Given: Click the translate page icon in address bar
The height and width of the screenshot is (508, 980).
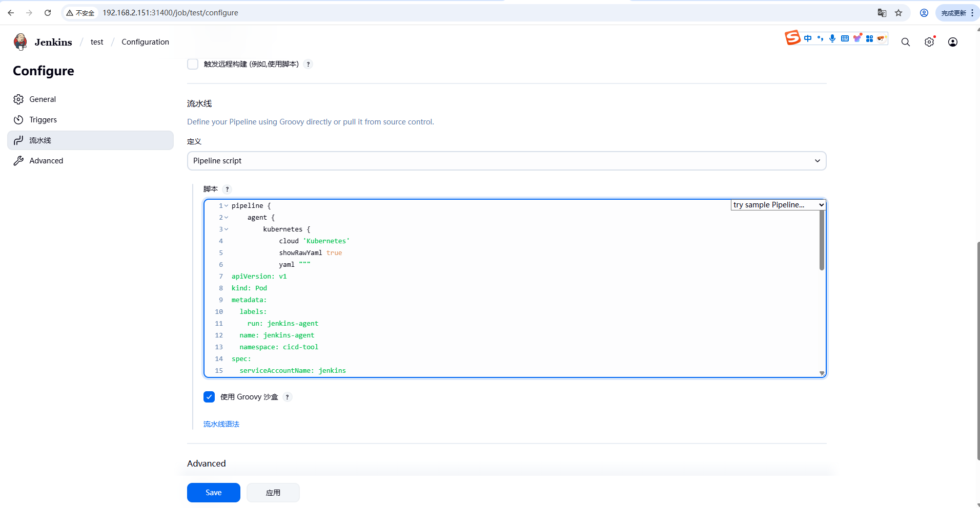Looking at the screenshot, I should (882, 13).
